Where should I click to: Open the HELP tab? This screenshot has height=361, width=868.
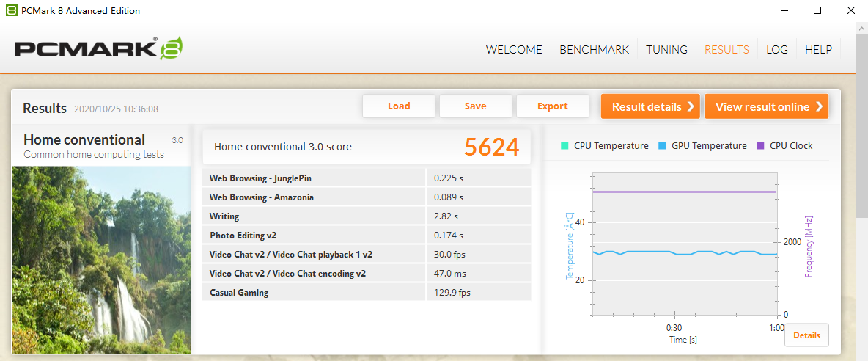(818, 50)
